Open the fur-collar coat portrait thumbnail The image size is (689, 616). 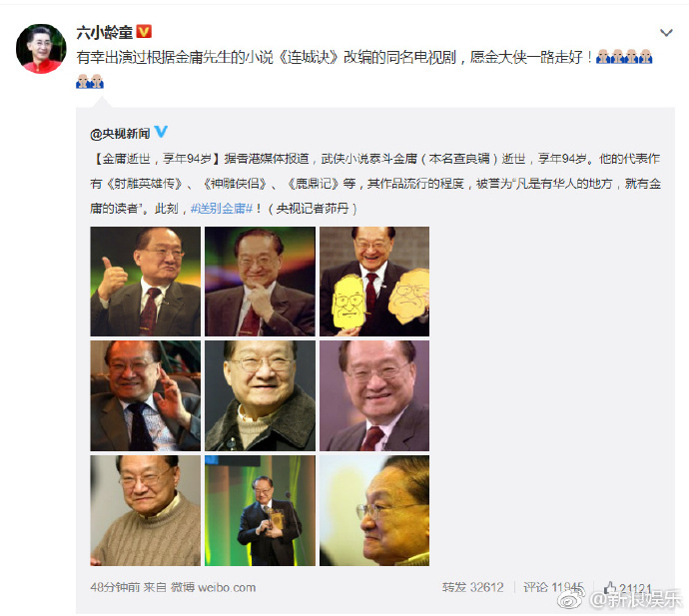pyautogui.click(x=261, y=396)
